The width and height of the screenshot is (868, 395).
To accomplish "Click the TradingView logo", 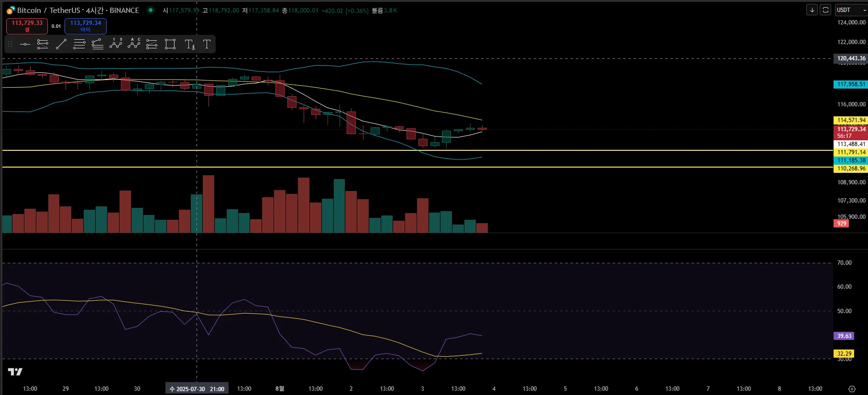I will click(15, 372).
